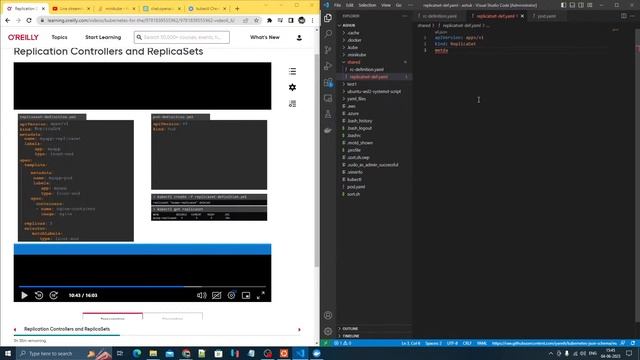Open the Extensions view in VS Code
640x360 pixels.
tap(328, 82)
